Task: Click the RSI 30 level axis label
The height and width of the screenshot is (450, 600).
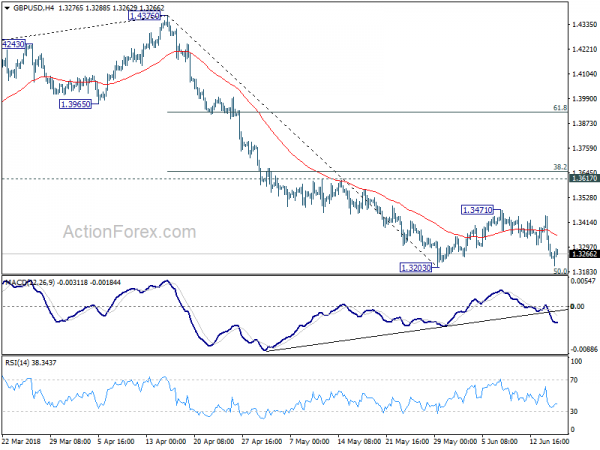Action: [x=574, y=411]
